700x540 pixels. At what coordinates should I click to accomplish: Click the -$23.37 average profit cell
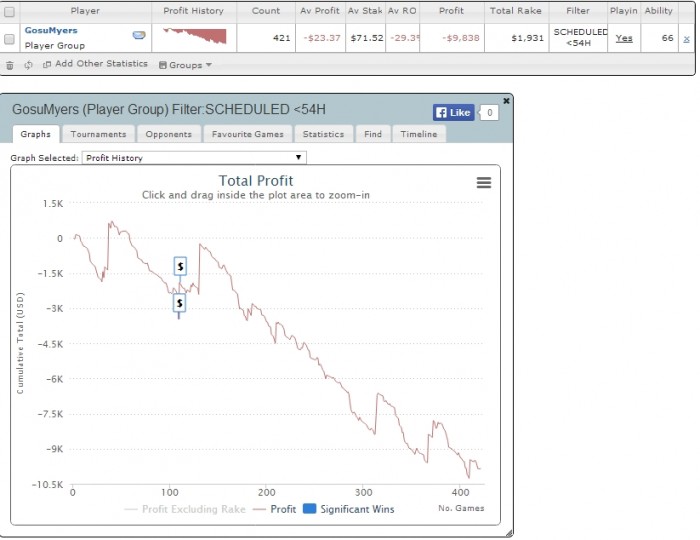(322, 38)
